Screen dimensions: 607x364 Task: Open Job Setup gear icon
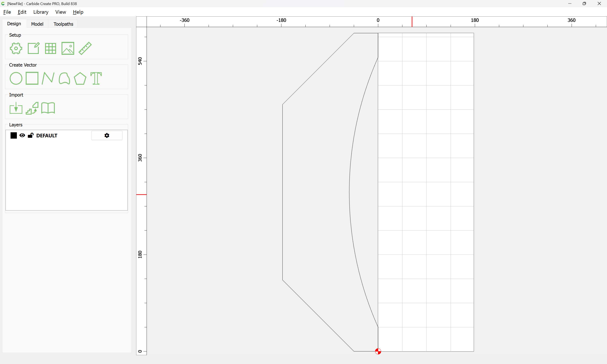16,48
